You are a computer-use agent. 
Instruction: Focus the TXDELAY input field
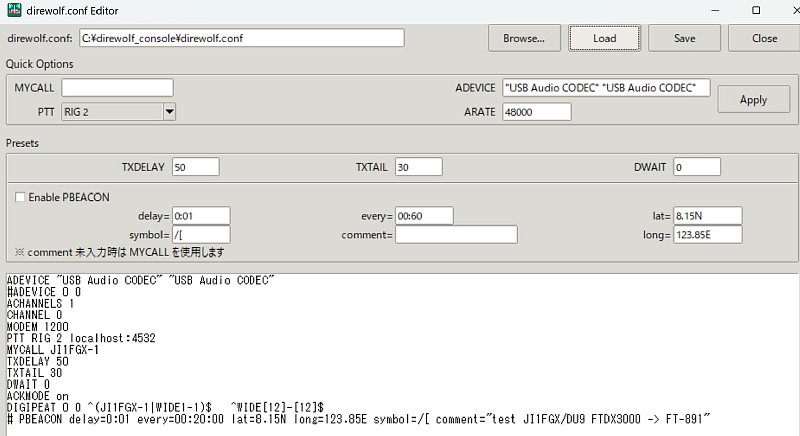[x=201, y=166]
